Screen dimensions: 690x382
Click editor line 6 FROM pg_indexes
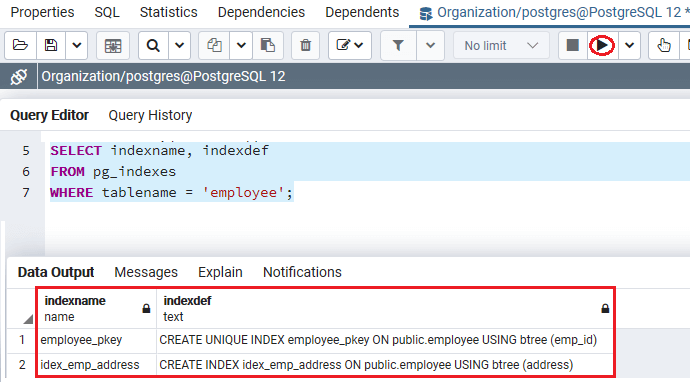(x=113, y=171)
